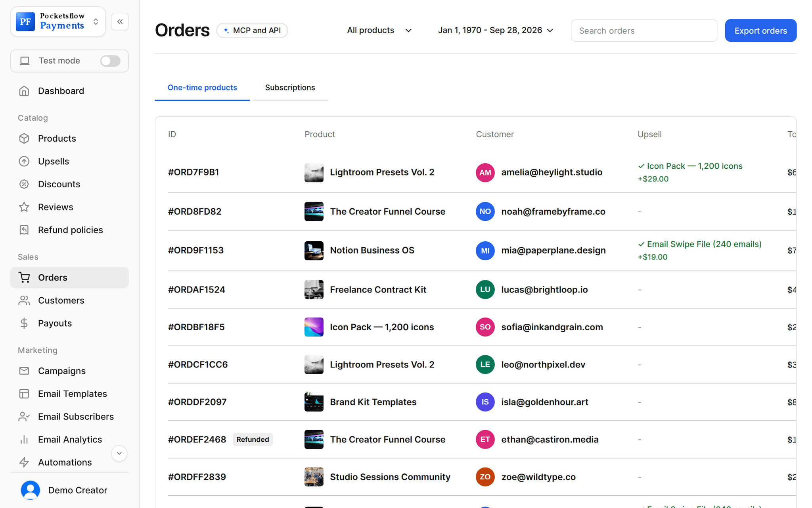Click isla@goldenhour.art customer email

(x=545, y=402)
